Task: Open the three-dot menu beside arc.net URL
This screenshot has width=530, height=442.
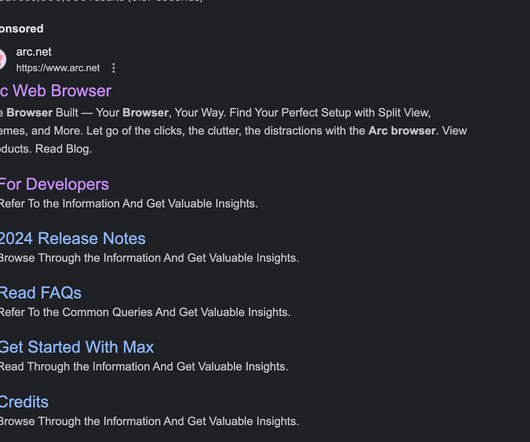Action: [x=114, y=68]
